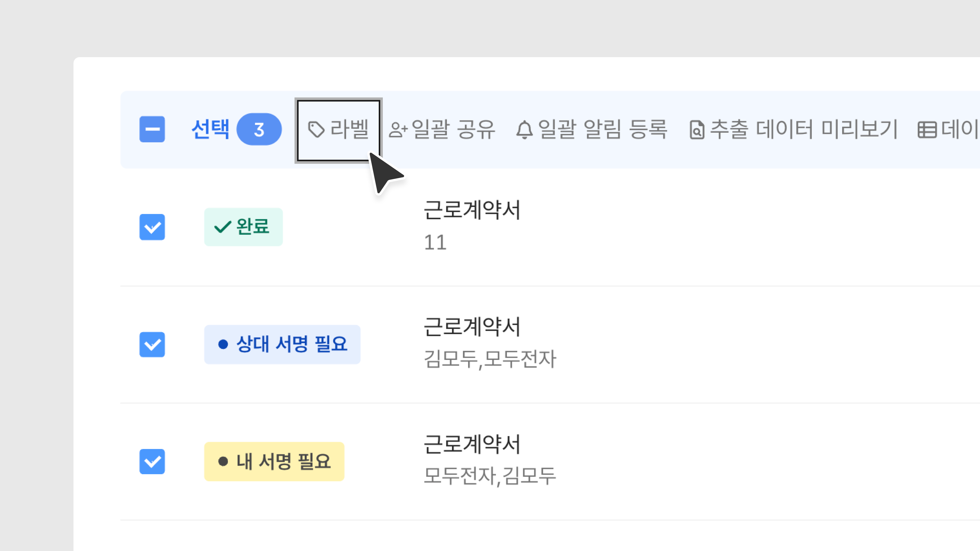
Task: Click the table icon next to 데이
Action: pos(927,130)
